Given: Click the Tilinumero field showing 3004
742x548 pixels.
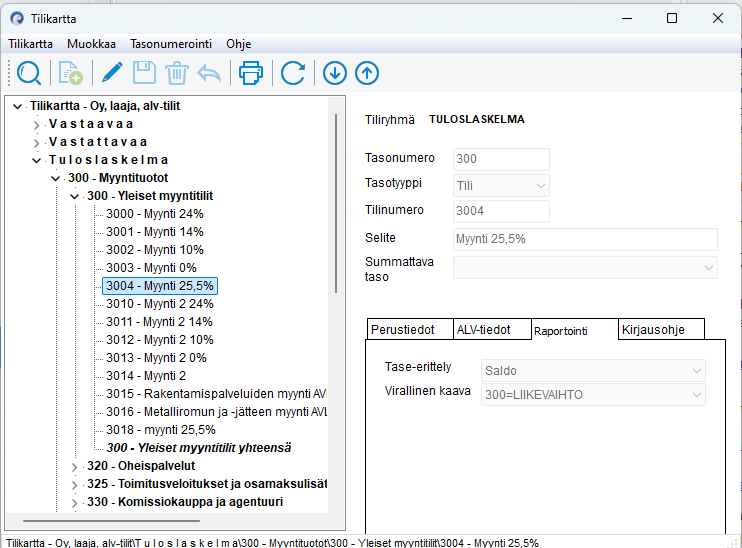Looking at the screenshot, I should [501, 211].
